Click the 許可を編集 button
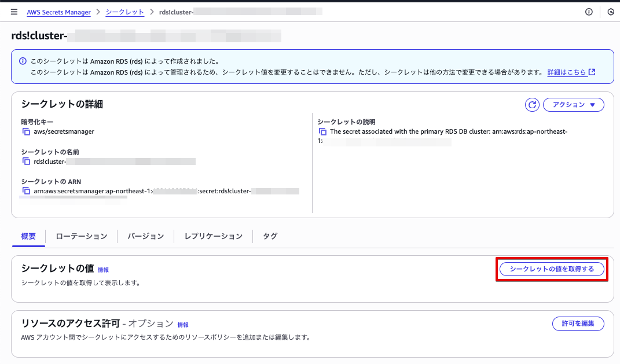Screen dimensions: 620x364 point(578,323)
